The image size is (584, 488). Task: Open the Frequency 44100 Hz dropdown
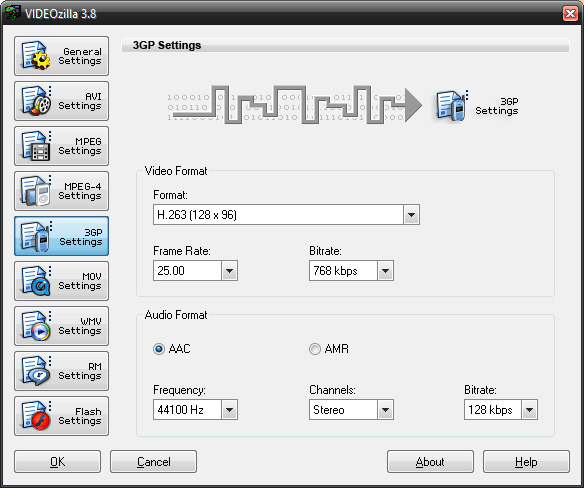(x=229, y=410)
